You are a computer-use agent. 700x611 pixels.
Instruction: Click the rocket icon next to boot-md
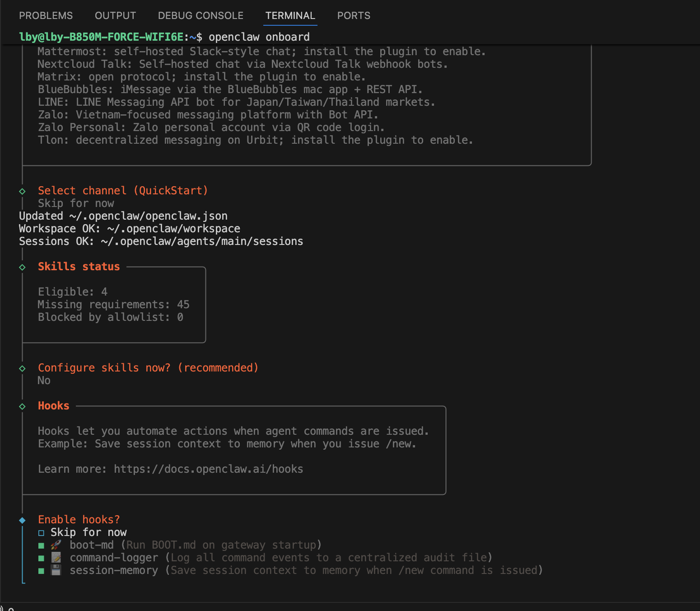[x=56, y=545]
